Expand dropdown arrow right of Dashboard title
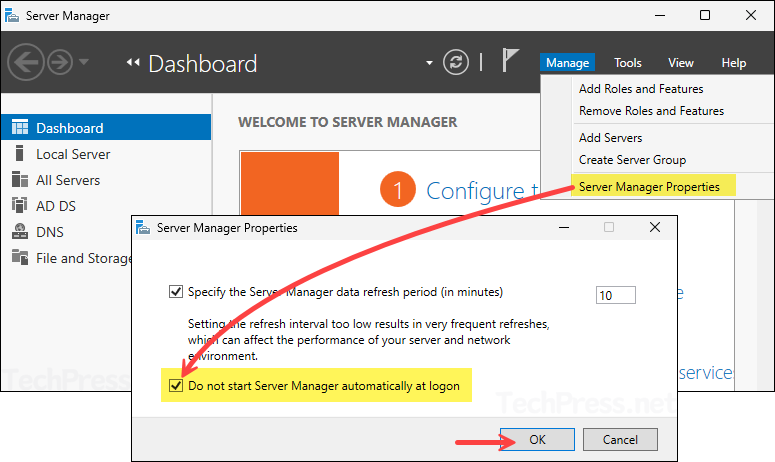The height and width of the screenshot is (462, 775). pos(429,63)
